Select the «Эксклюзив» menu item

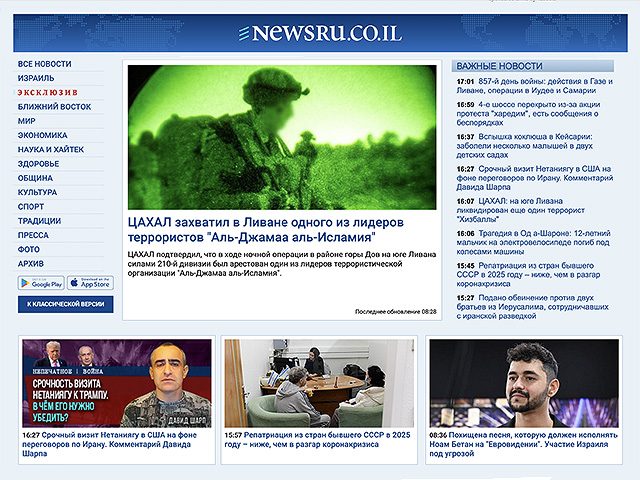tap(48, 92)
